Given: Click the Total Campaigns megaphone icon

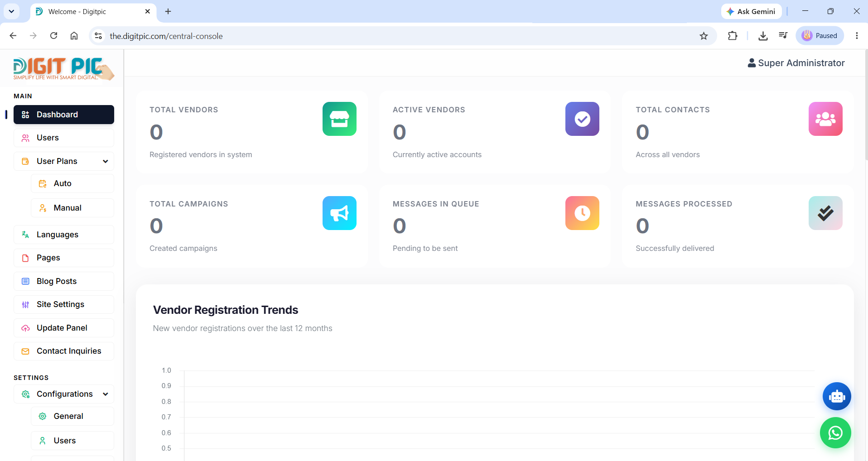Looking at the screenshot, I should tap(339, 213).
